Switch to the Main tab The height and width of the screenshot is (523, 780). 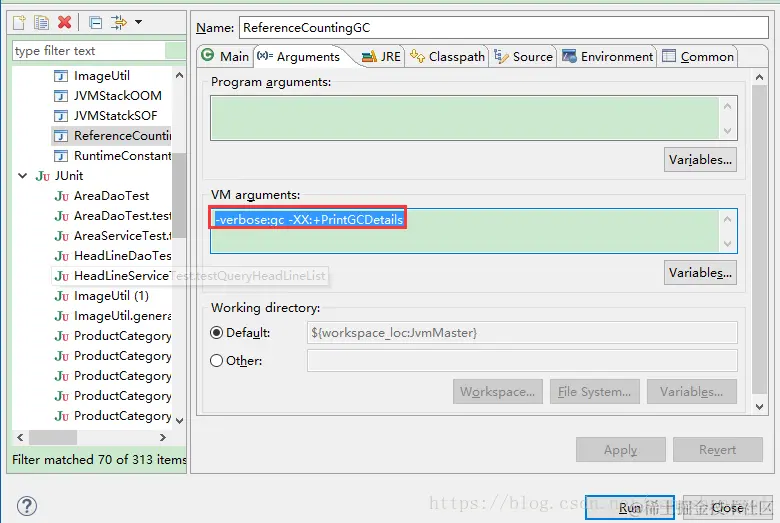[x=225, y=56]
